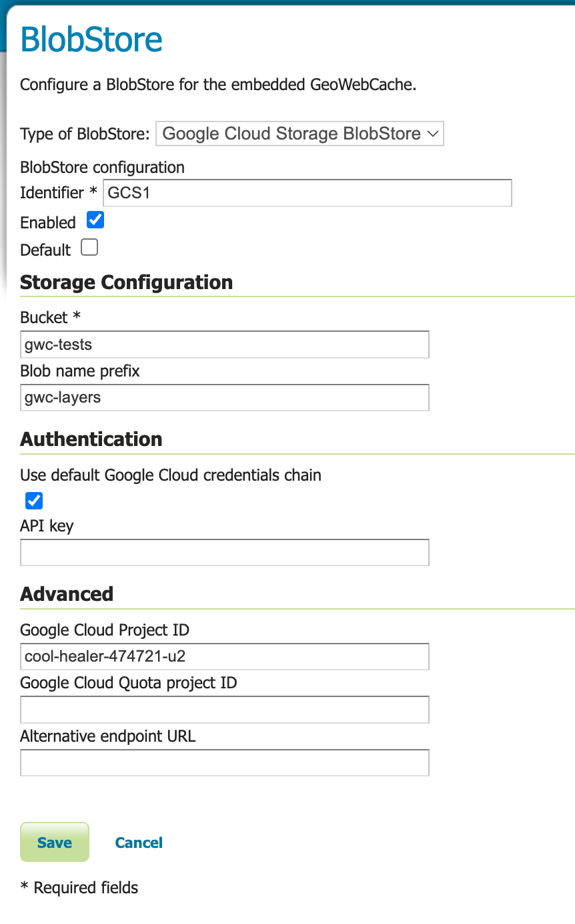Select the Google Cloud Project ID input box
This screenshot has height=924, width=575.
(224, 656)
